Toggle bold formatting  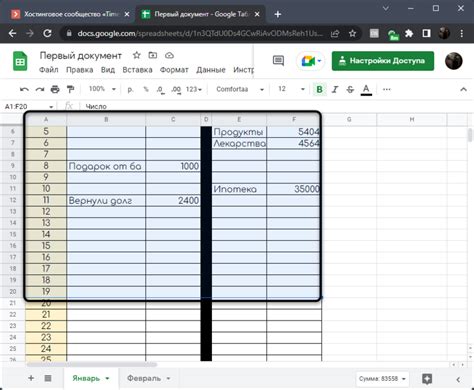[319, 89]
